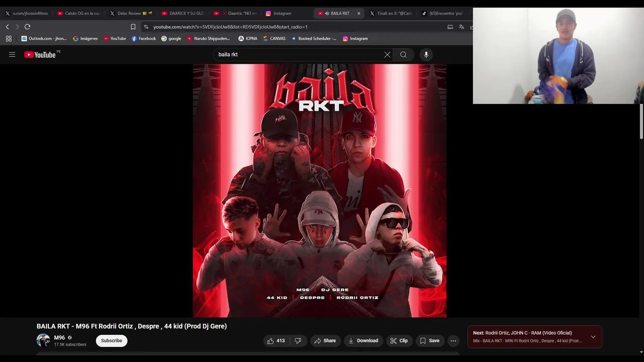The image size is (644, 362).
Task: Open the google bookmark
Action: click(x=171, y=38)
